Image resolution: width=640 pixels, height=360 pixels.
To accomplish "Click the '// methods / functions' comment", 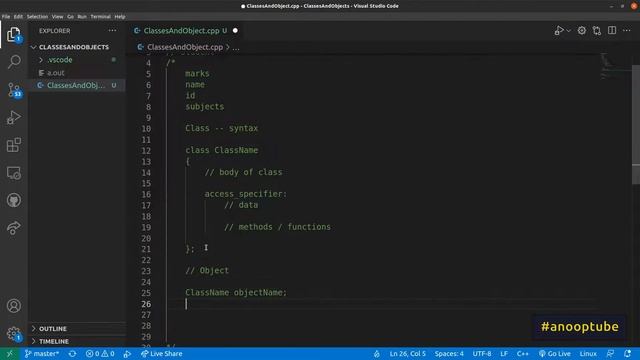I will (278, 227).
